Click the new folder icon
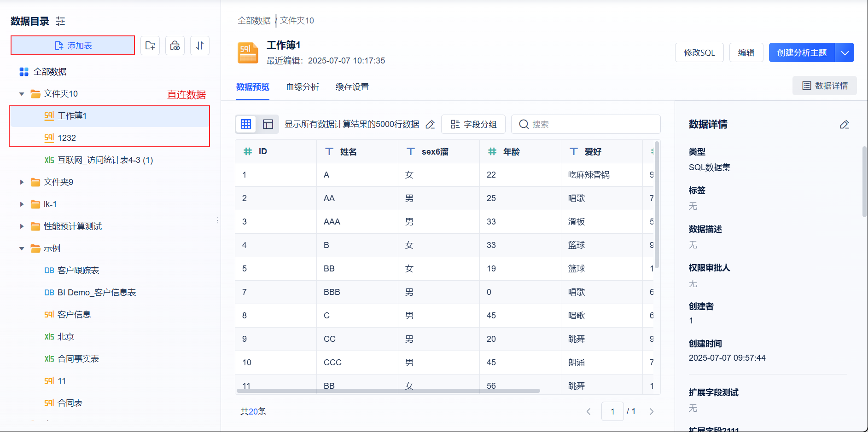The height and width of the screenshot is (432, 868). tap(150, 46)
